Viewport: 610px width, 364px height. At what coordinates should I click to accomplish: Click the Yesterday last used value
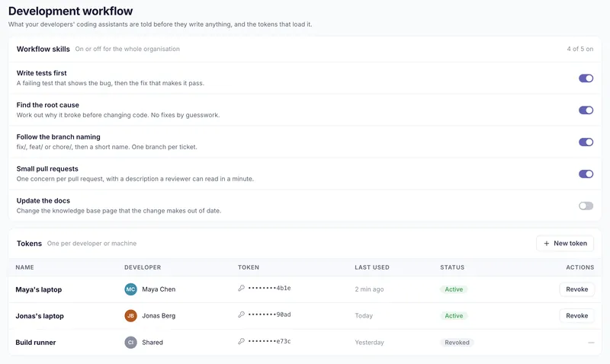[x=369, y=342]
